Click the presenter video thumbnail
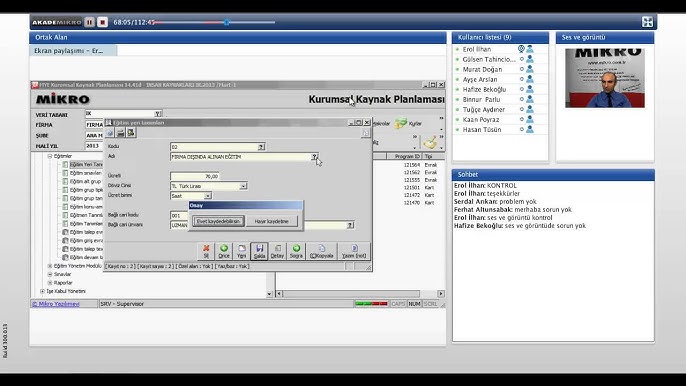Viewport: 686px width, 386px height. click(x=605, y=78)
